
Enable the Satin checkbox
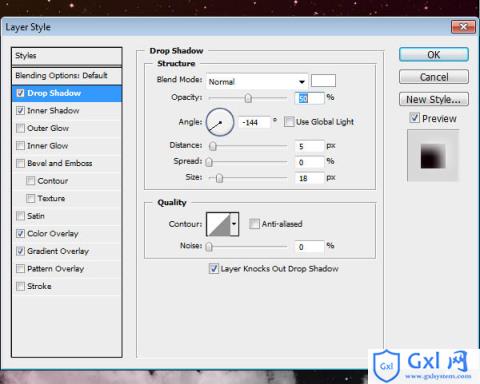[20, 216]
